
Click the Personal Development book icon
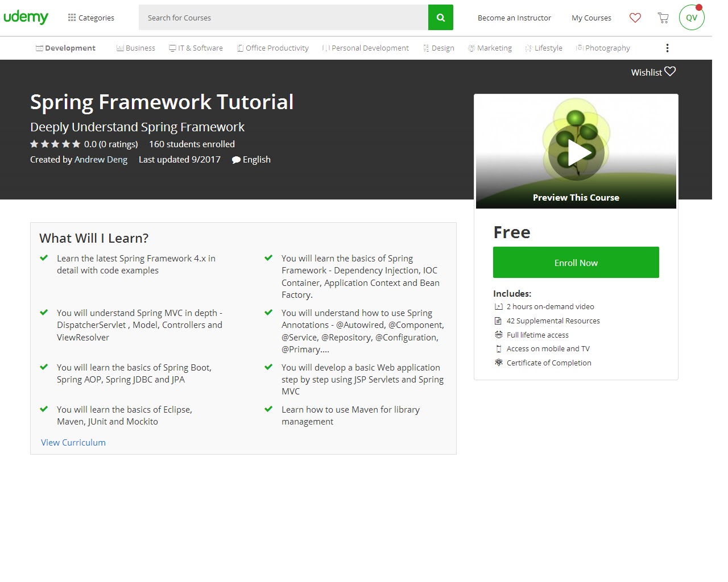326,48
